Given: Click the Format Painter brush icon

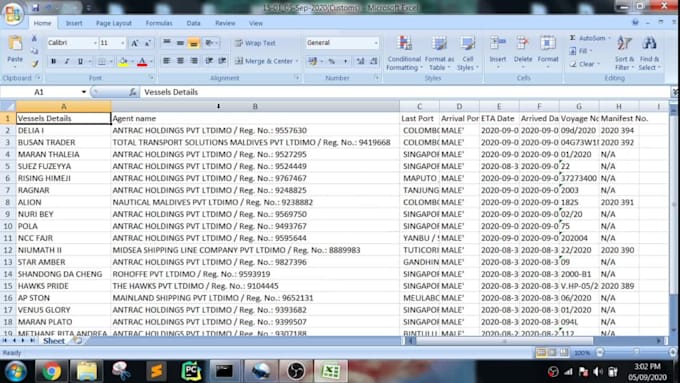Looking at the screenshot, I should tap(34, 64).
